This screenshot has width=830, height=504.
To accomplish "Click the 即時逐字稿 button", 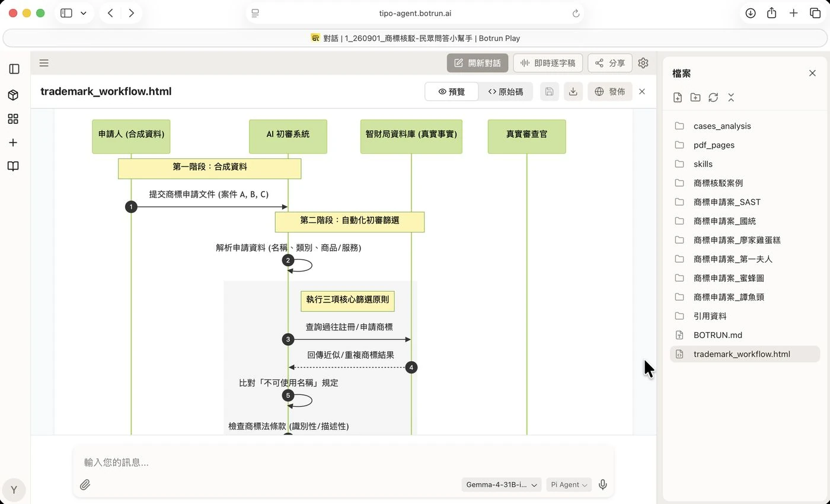I will click(548, 63).
